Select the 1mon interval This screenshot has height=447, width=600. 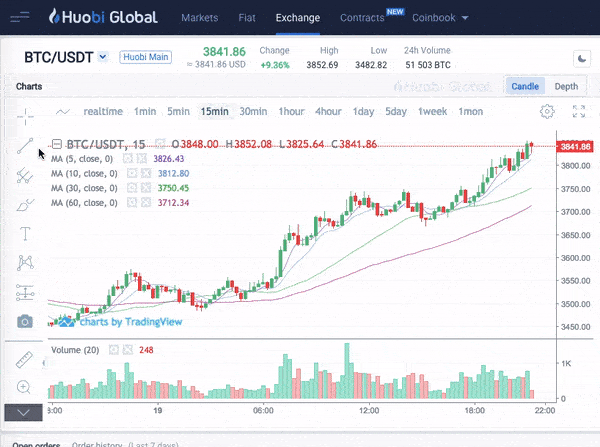coord(471,111)
